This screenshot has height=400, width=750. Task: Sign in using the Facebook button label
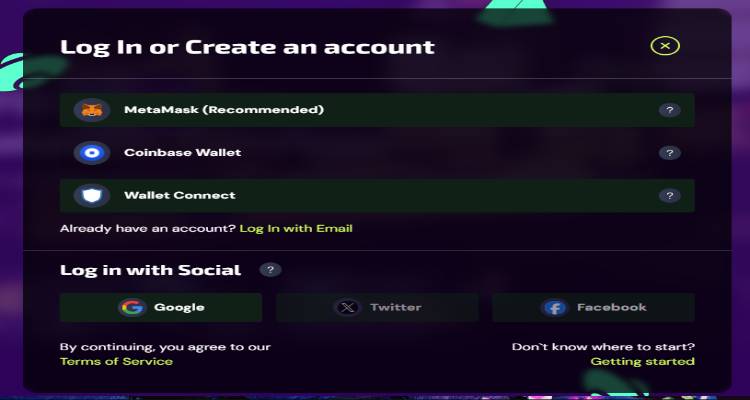[x=612, y=307]
